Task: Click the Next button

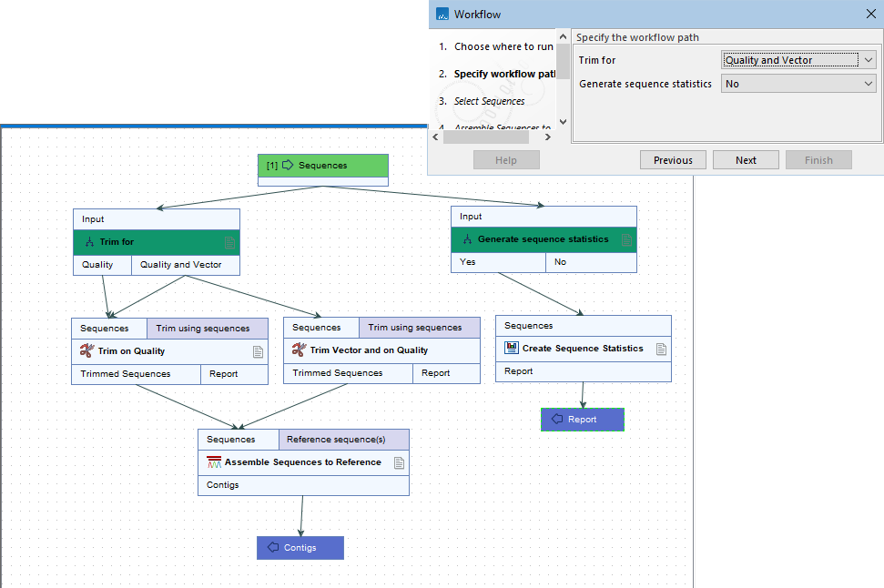Action: pyautogui.click(x=745, y=158)
